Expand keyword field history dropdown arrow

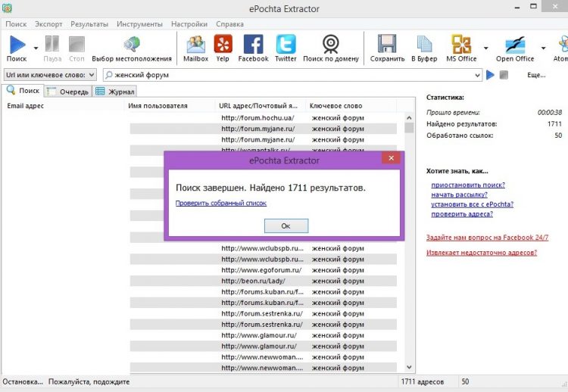[x=477, y=75]
